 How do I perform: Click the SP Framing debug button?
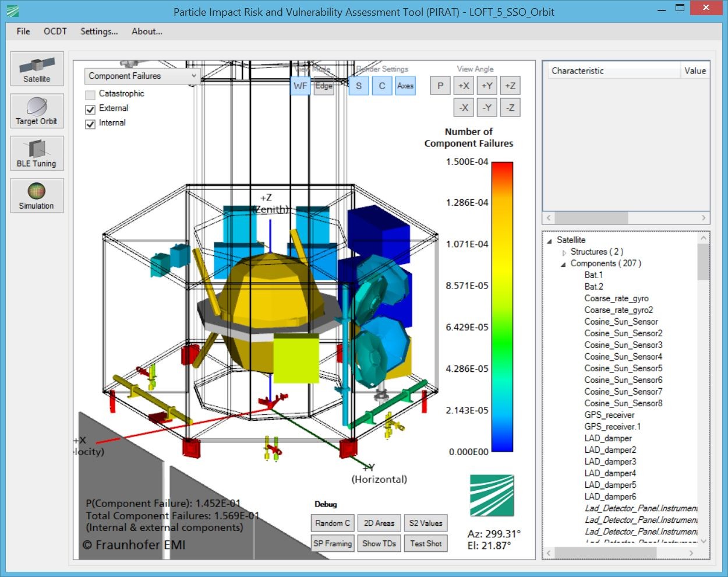333,544
